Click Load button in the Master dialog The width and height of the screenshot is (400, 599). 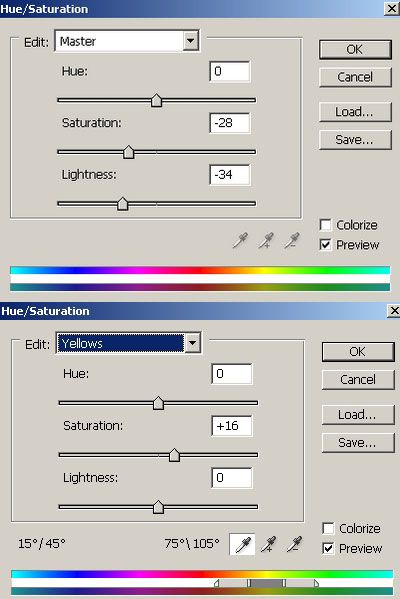point(355,112)
